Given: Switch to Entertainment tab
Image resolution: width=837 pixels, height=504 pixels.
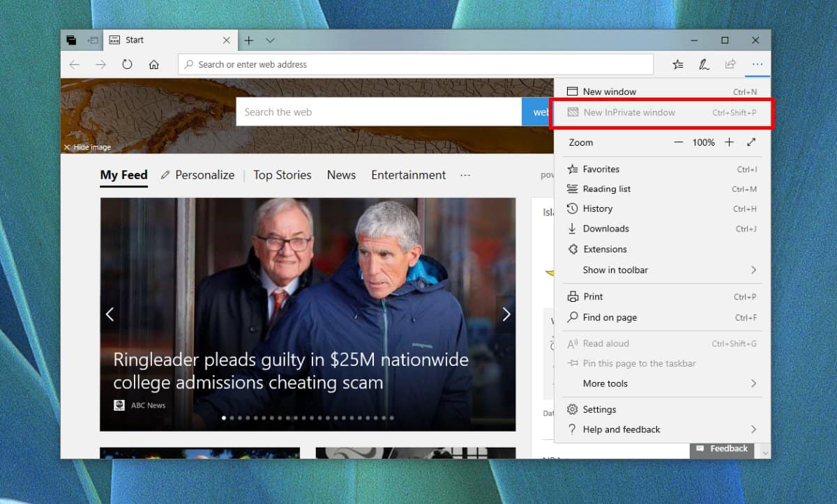Looking at the screenshot, I should click(408, 175).
